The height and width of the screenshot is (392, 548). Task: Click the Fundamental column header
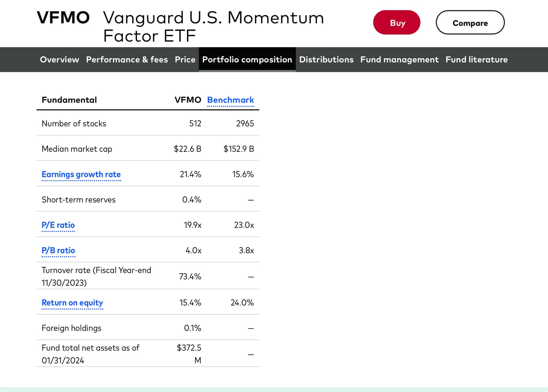tap(69, 100)
